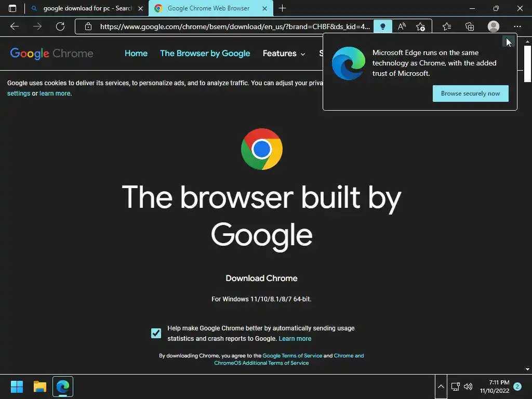Click the Edge logo in the popup
Viewport: 532px width, 399px height.
point(349,63)
